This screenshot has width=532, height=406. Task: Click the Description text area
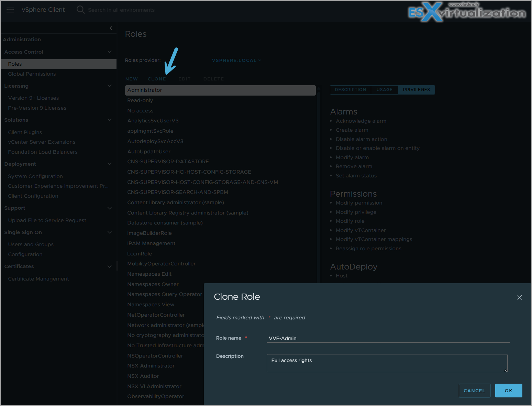point(387,363)
